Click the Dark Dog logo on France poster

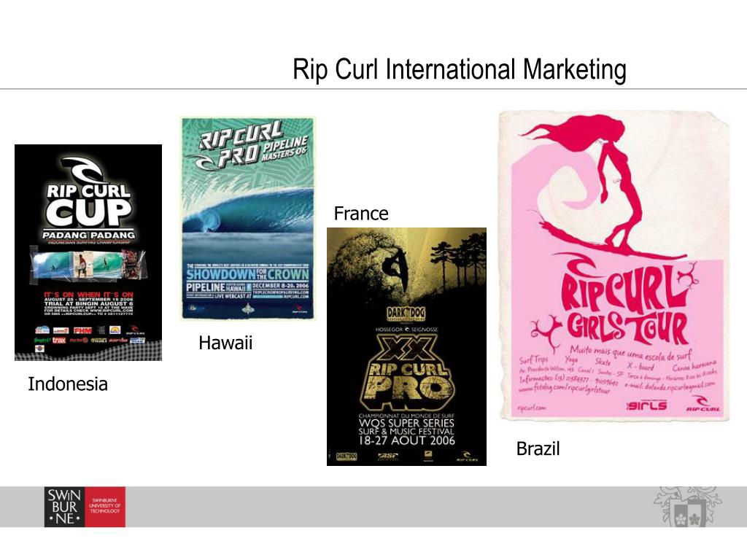(406, 313)
